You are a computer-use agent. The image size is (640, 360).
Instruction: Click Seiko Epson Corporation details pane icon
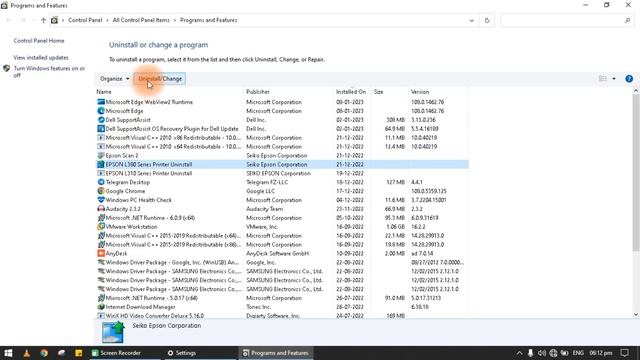pos(113,332)
